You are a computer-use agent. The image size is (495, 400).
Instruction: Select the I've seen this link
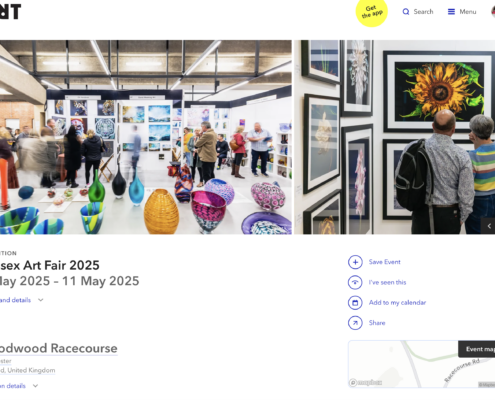point(387,282)
